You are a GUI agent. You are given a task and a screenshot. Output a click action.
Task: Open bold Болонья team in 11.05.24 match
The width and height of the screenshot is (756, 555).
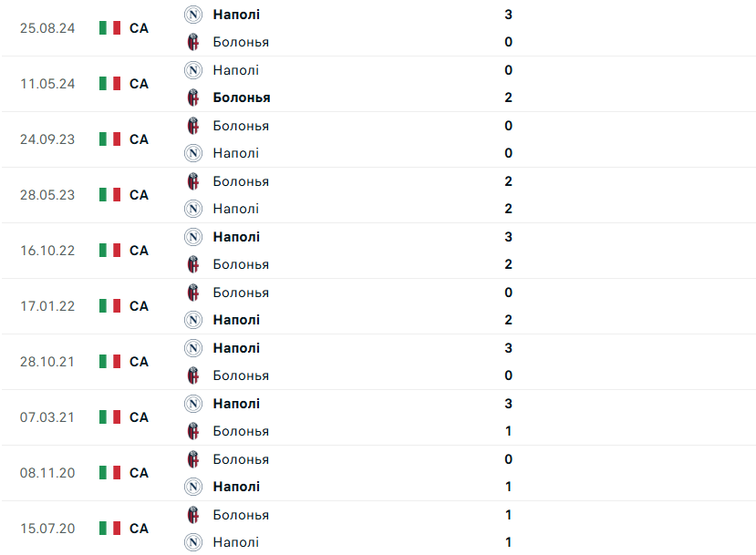pyautogui.click(x=242, y=98)
